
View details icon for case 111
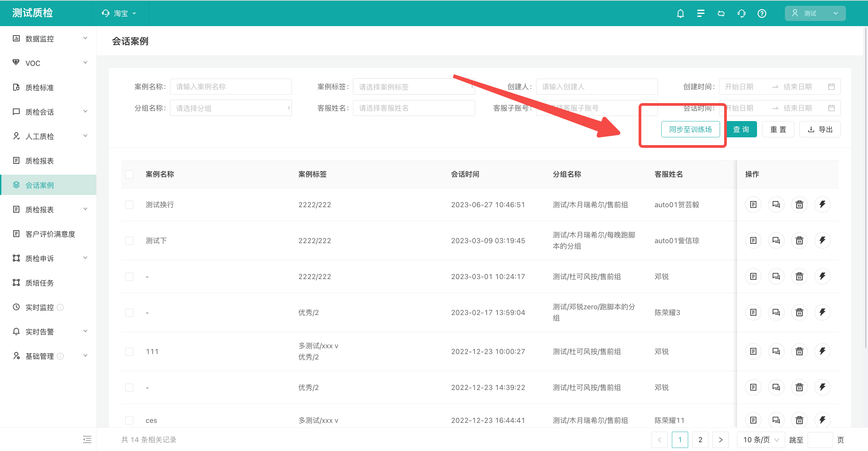coord(753,351)
